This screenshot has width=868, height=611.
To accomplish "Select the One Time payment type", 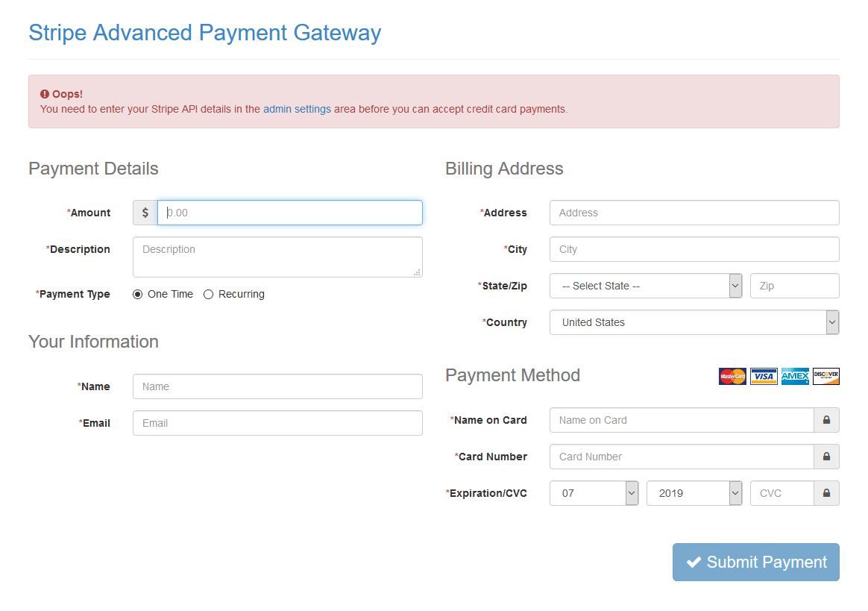I will pos(138,295).
